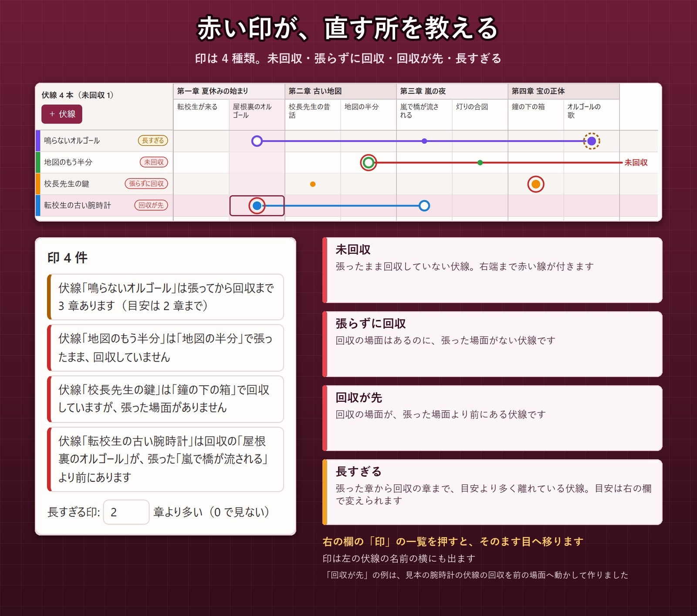Click the "回収が先" legend card heading
The width and height of the screenshot is (697, 616).
point(359,397)
